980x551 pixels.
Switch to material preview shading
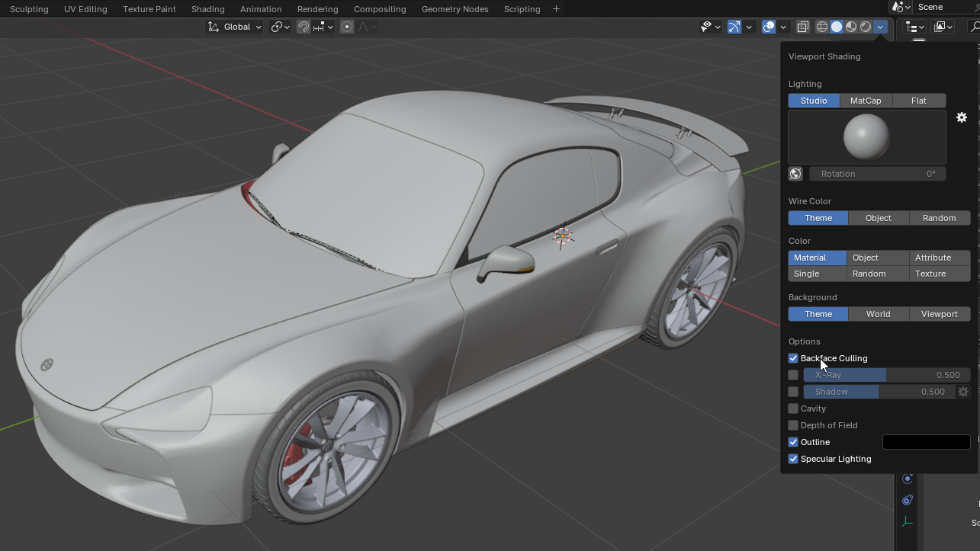point(851,27)
